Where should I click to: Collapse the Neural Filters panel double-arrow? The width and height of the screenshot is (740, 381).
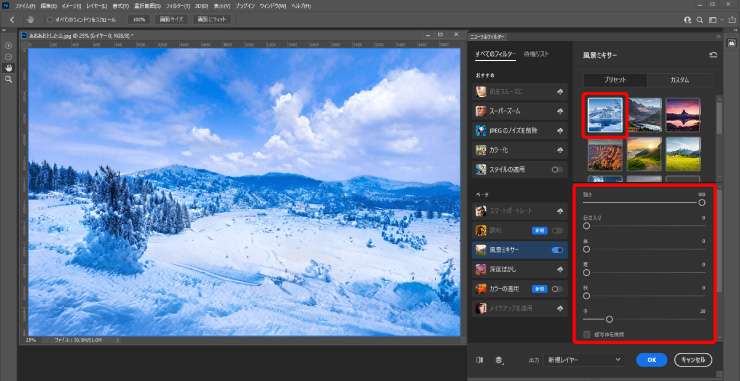[x=719, y=36]
